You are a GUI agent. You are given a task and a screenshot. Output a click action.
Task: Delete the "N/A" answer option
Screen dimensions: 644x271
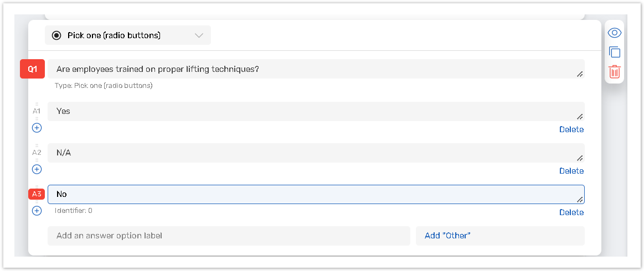[571, 171]
